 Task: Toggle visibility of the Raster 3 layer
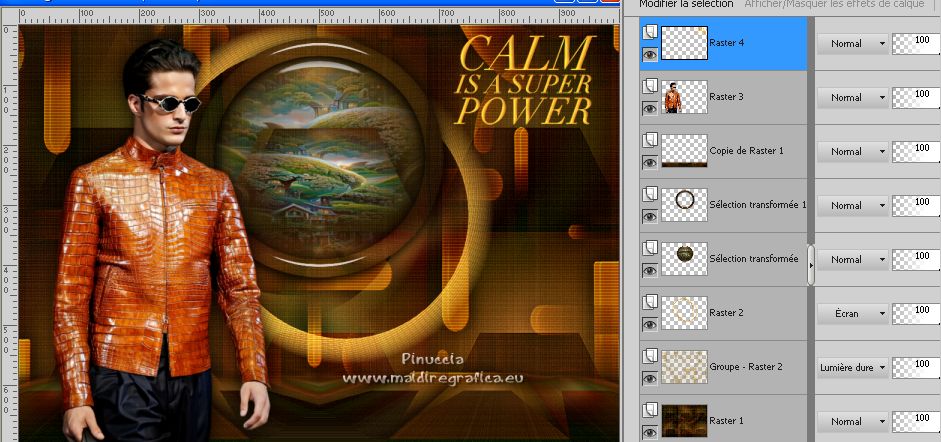tap(650, 109)
